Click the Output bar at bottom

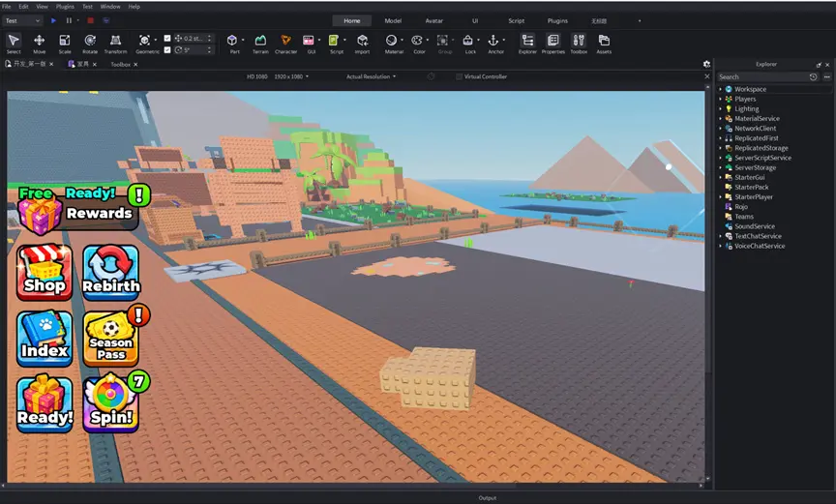pos(488,498)
